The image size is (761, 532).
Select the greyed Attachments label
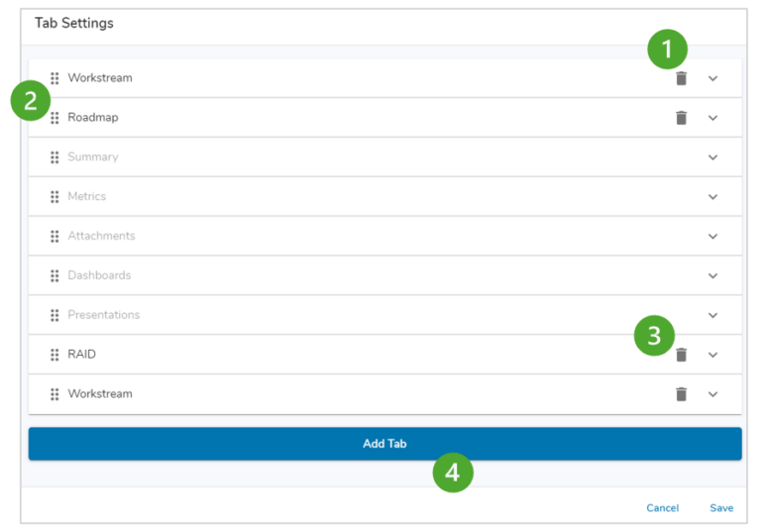[x=101, y=236]
